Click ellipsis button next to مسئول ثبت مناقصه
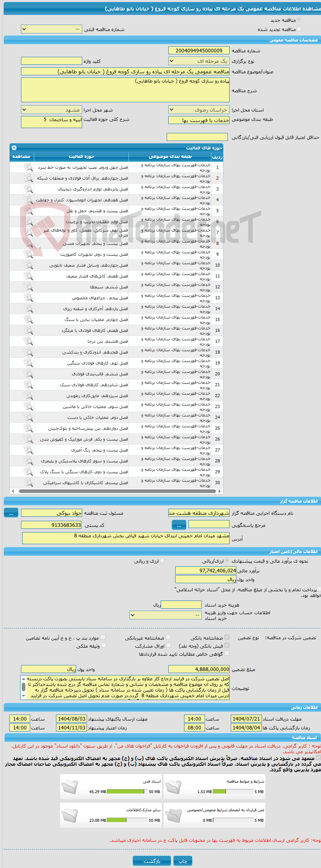The height and width of the screenshot is (868, 321). [11, 513]
